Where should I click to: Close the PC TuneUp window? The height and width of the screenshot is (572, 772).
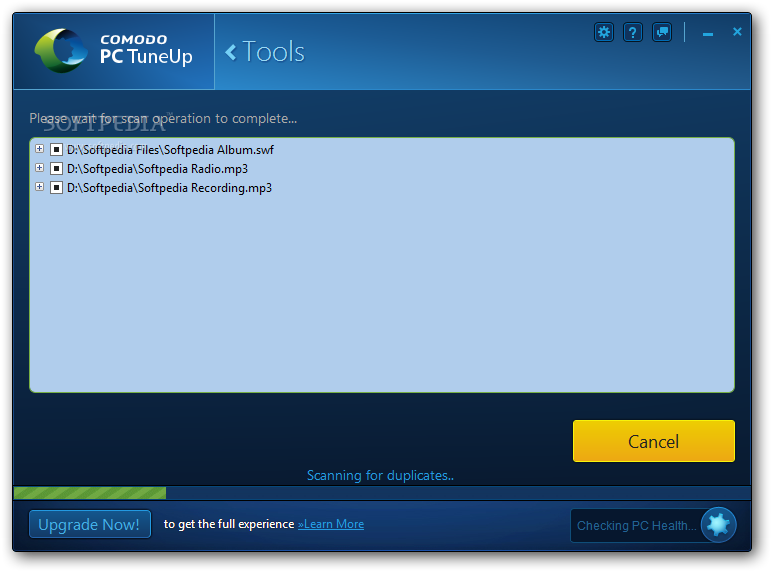737,32
